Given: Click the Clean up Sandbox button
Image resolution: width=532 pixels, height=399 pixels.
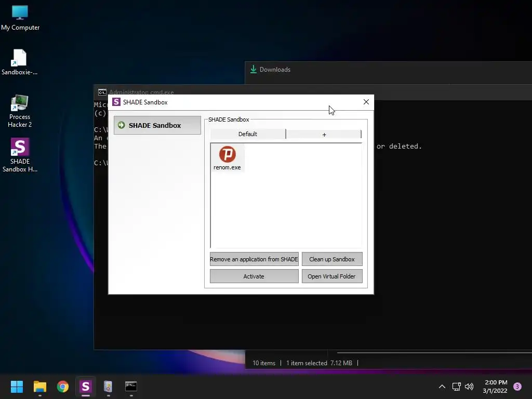Looking at the screenshot, I should 332,259.
